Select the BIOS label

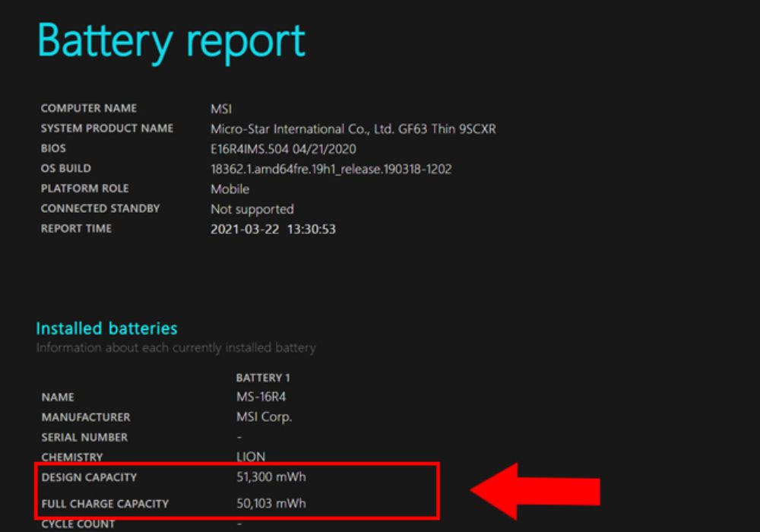(53, 148)
